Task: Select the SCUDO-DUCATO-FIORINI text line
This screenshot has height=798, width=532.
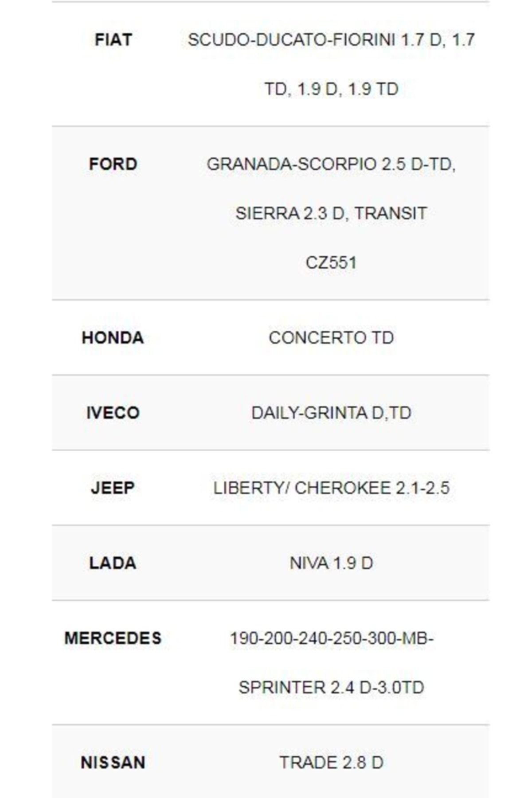Action: point(331,40)
